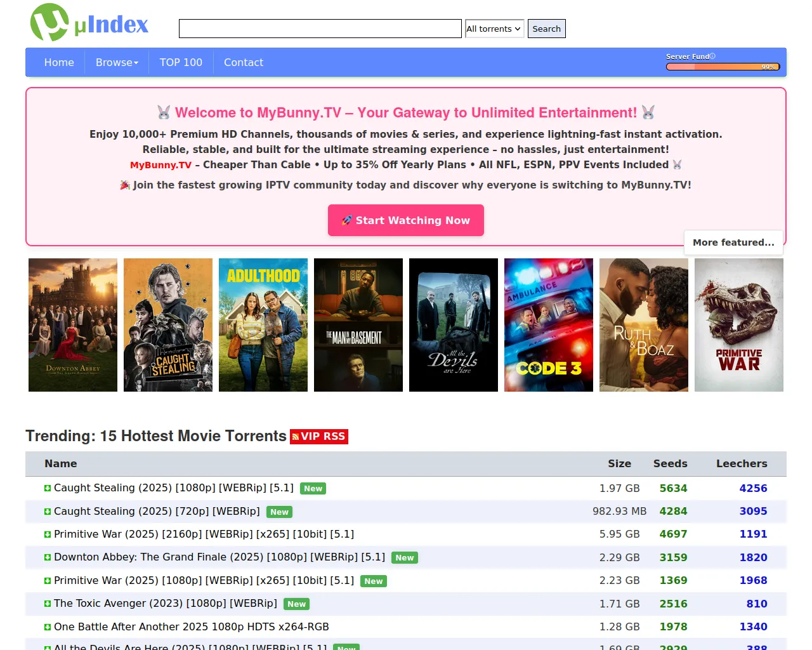Click the VIP RSS feed badge
Screen dimensions: 812x650
click(x=319, y=437)
